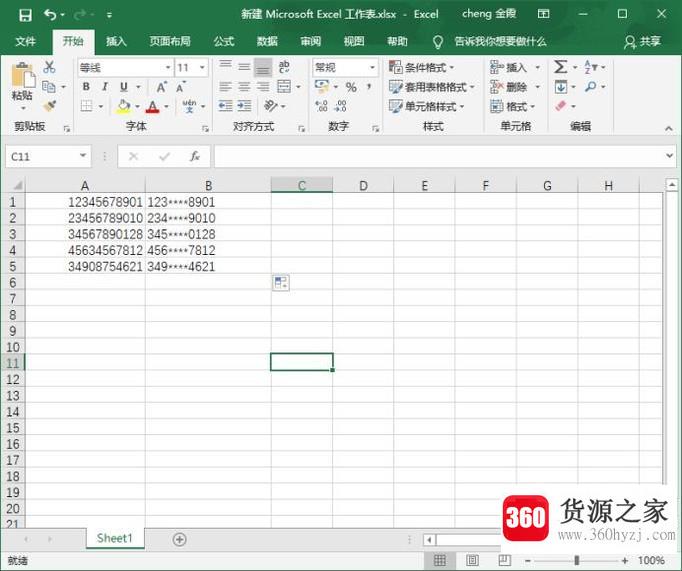Open the font size dropdown showing 11
Image resolution: width=682 pixels, height=571 pixels.
point(202,68)
